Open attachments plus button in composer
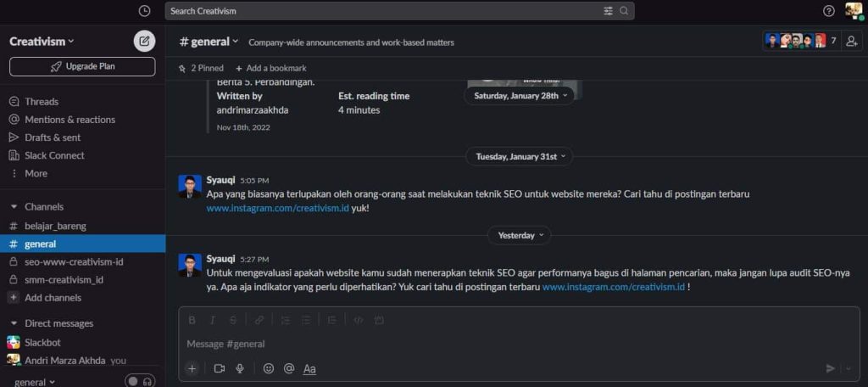This screenshot has width=868, height=387. tap(192, 368)
